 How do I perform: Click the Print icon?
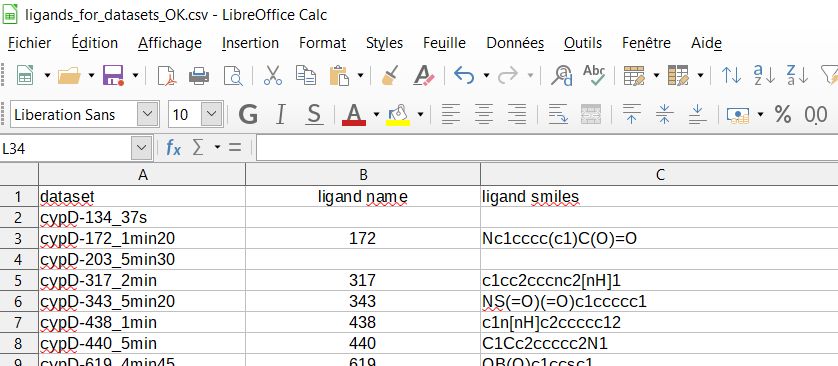(x=199, y=75)
